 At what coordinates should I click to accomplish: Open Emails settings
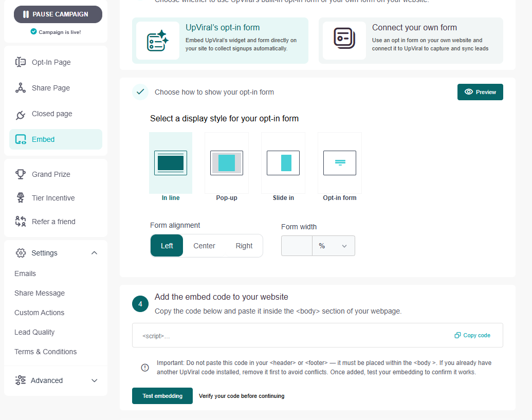coord(25,274)
